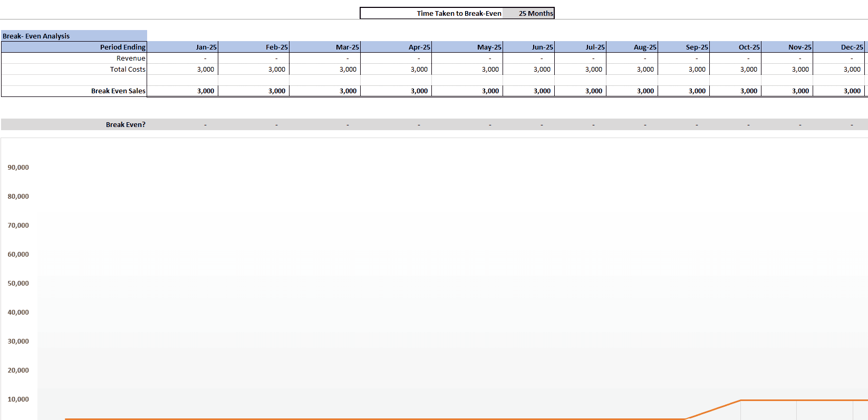Select the Break Even? cell for Jun-25
Image resolution: width=868 pixels, height=420 pixels.
[x=529, y=124]
